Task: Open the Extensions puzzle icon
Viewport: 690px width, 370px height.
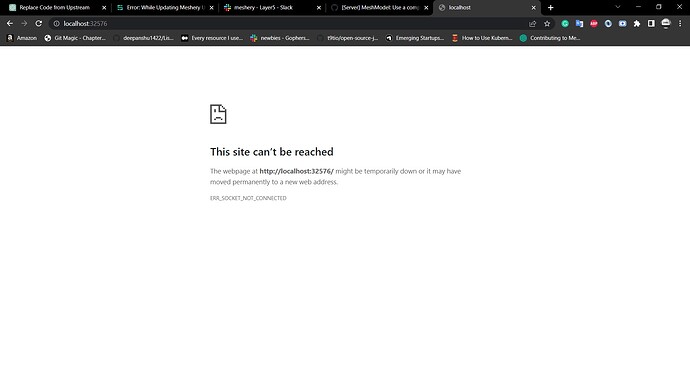Action: click(x=637, y=24)
